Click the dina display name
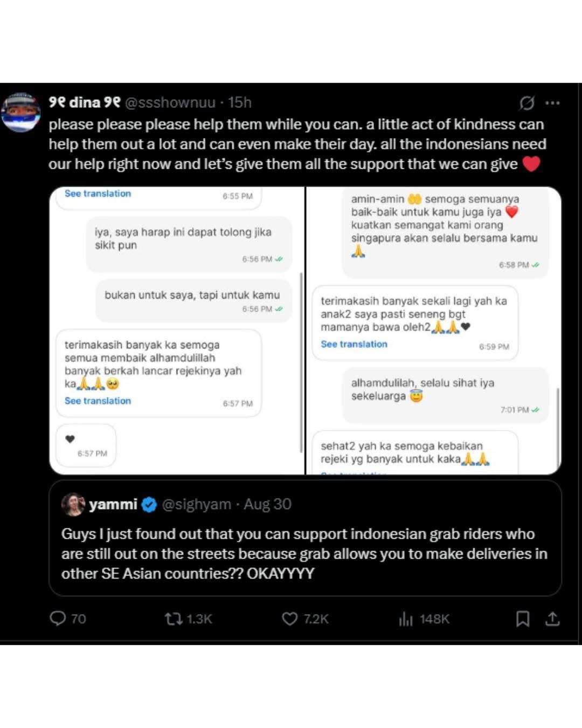The image size is (582, 728). click(x=85, y=102)
